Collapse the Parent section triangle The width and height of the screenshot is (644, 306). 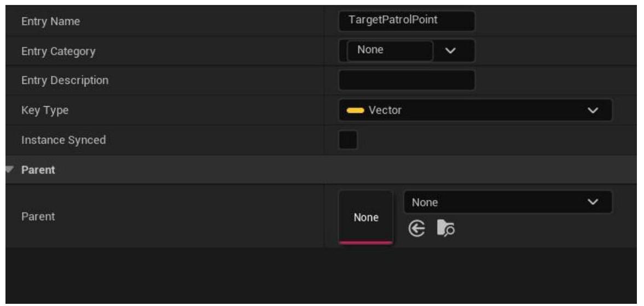(9, 170)
